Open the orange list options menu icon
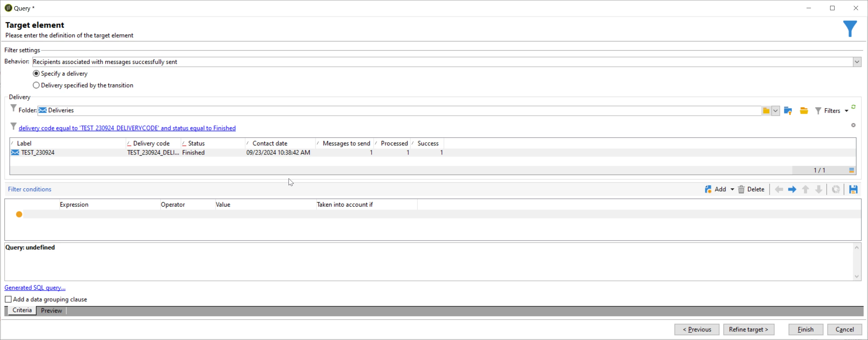The width and height of the screenshot is (868, 340). (851, 170)
